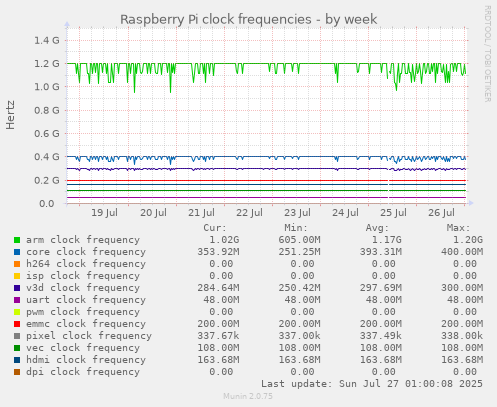Click the '24 Jul' x-axis label
The image size is (497, 407).
click(x=345, y=213)
